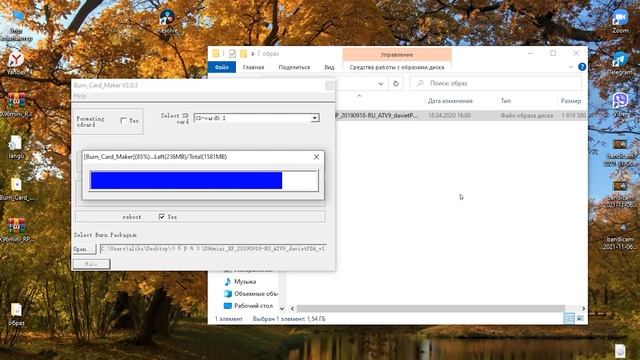
Task: Open 'Средства работы с образами диска' tab
Action: click(x=397, y=67)
